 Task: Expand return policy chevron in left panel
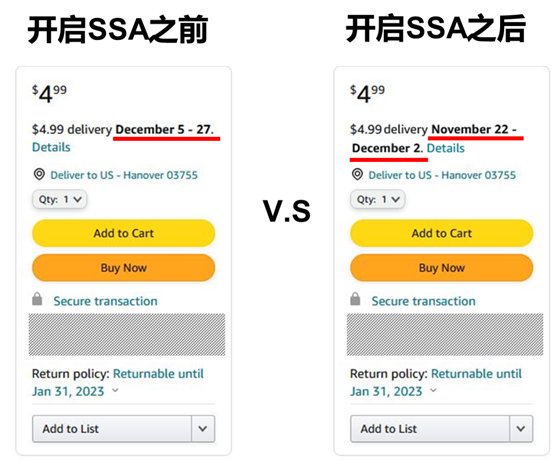[115, 391]
